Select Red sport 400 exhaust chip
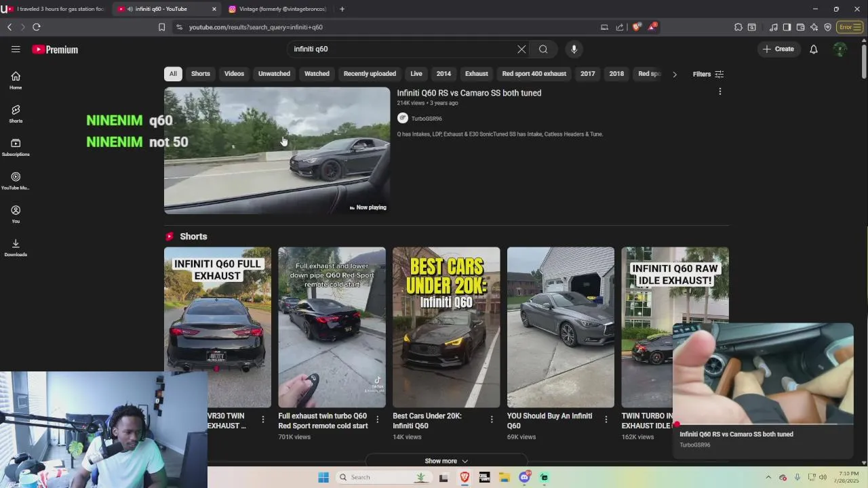Viewport: 868px width, 488px height. click(x=534, y=74)
